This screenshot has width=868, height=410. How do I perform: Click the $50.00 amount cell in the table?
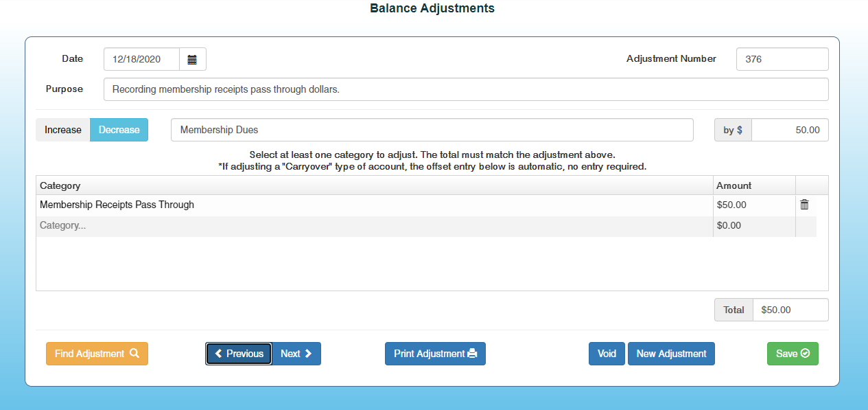click(753, 205)
